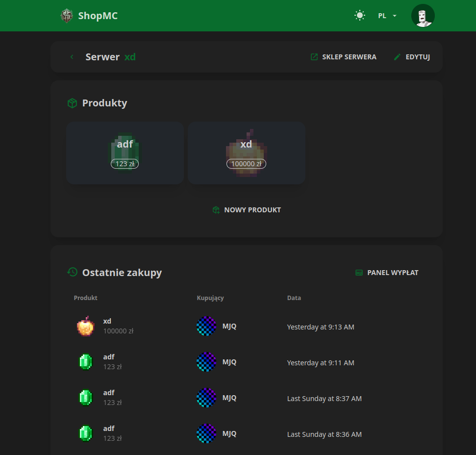476x455 pixels.
Task: Go back using the left chevron arrow
Action: (72, 57)
